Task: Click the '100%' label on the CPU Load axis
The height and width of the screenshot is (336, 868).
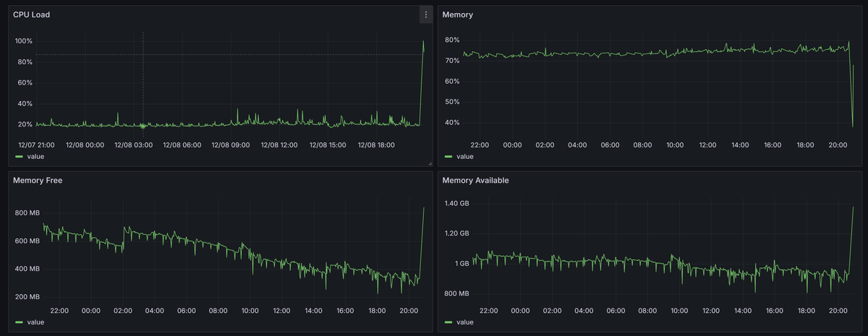Action: click(24, 41)
